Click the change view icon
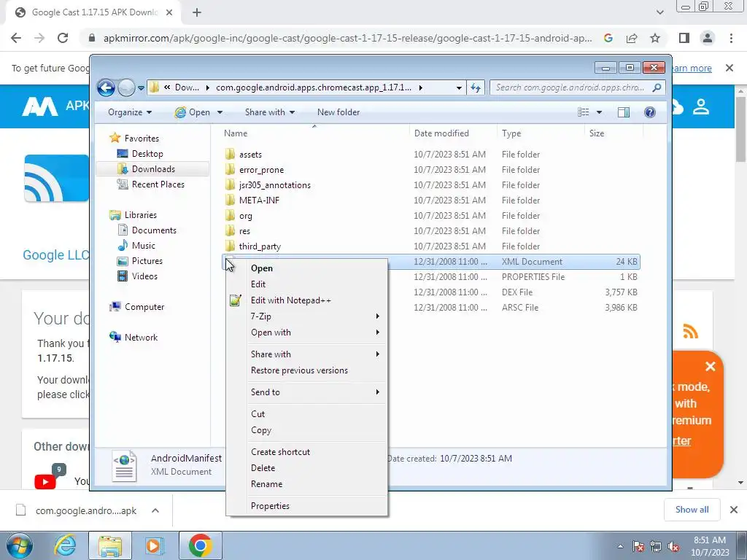 [583, 112]
